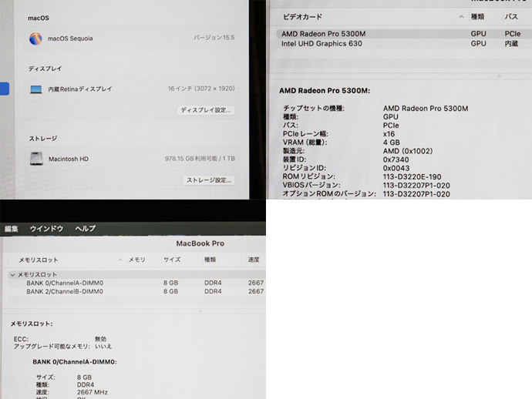Click 内蔵Retinaディスプレイ label
The height and width of the screenshot is (399, 532).
80,89
